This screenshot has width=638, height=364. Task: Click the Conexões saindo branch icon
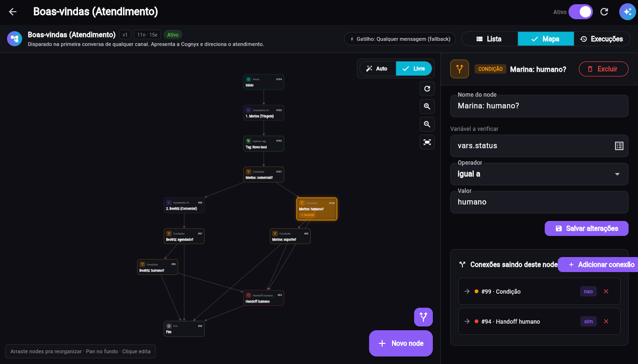pyautogui.click(x=462, y=265)
